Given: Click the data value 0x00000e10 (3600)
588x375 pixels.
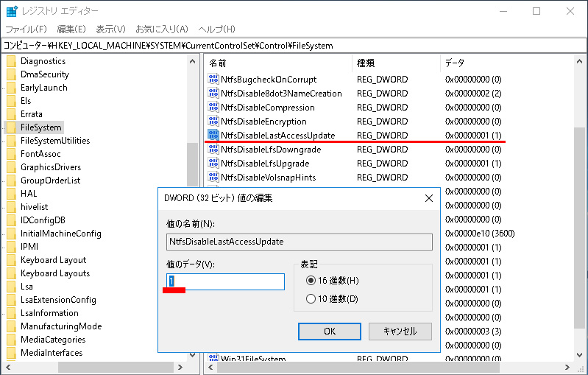Looking at the screenshot, I should (480, 234).
